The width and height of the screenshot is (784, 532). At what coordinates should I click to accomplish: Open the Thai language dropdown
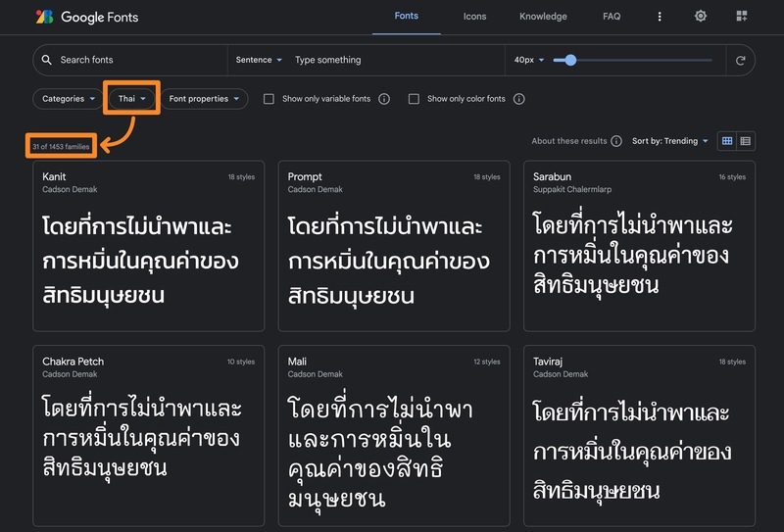(x=131, y=99)
